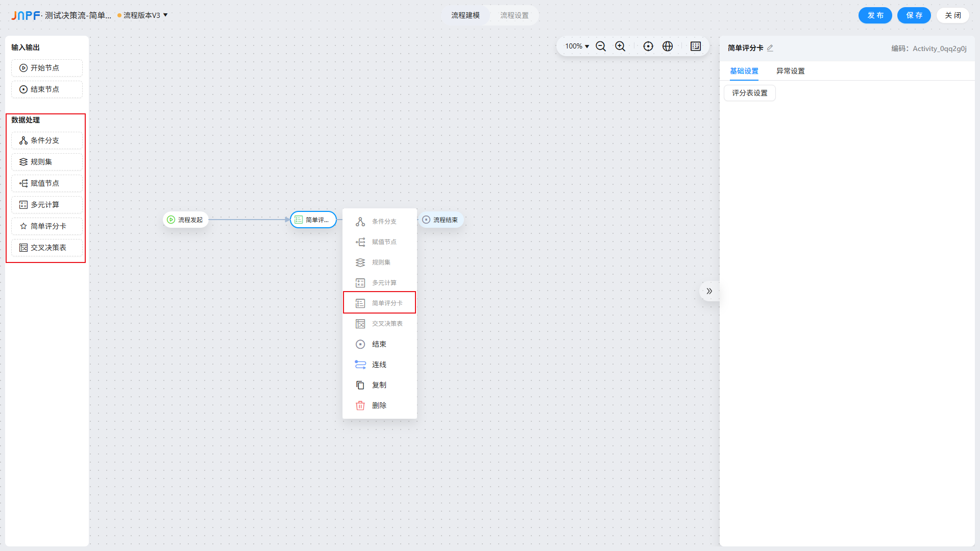This screenshot has height=551, width=980.
Task: Select the 交叉决策表 node in sidebar
Action: click(47, 248)
